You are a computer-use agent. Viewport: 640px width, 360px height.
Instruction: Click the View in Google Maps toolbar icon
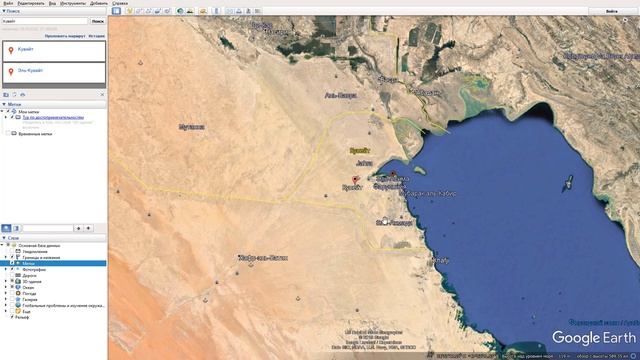[x=258, y=11]
